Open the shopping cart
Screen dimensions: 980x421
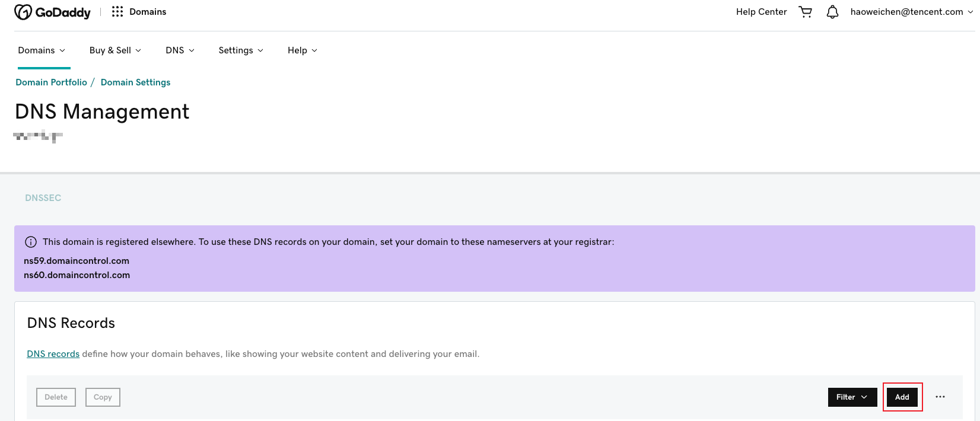tap(805, 12)
